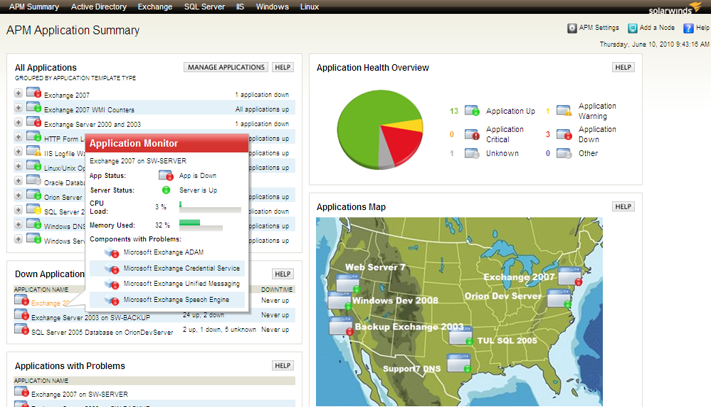Click the Oracle Database unknown status icon
Screen dimensions: 711x407
coord(34,180)
